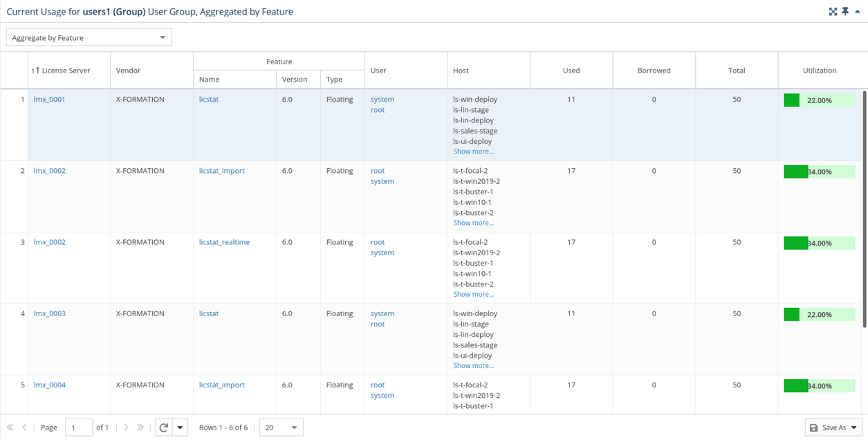Click the Host column header
The image size is (868, 440).
[x=489, y=71]
